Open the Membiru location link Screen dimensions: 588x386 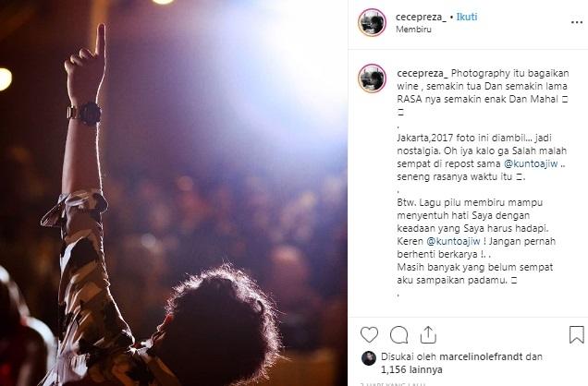413,30
